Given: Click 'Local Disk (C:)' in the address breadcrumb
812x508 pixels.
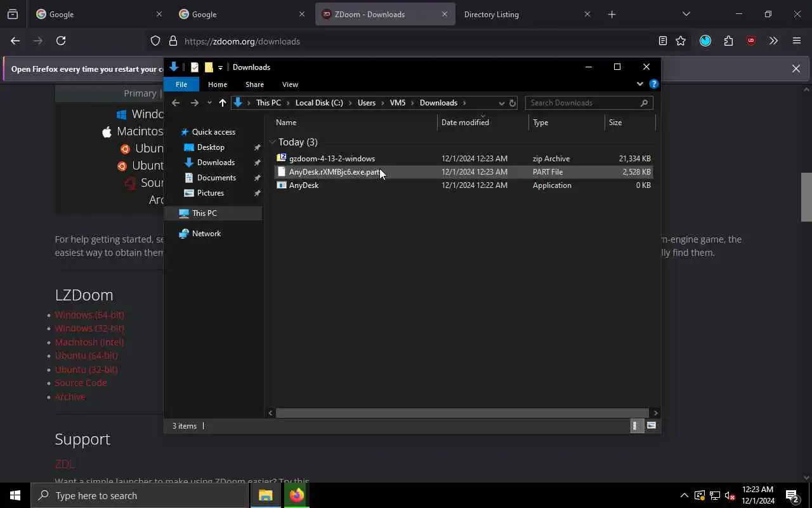Looking at the screenshot, I should (319, 103).
